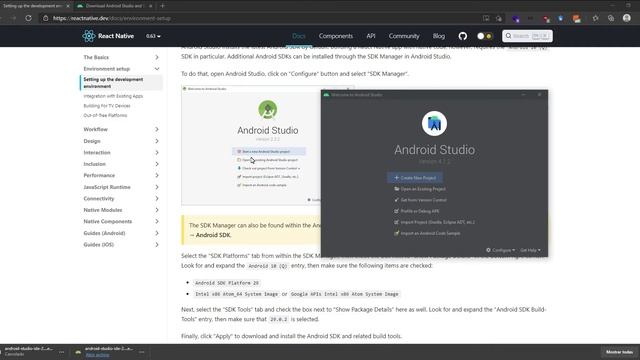Open the Get Help dropdown in Android Studio
Screen dimensions: 640x360
click(530, 250)
